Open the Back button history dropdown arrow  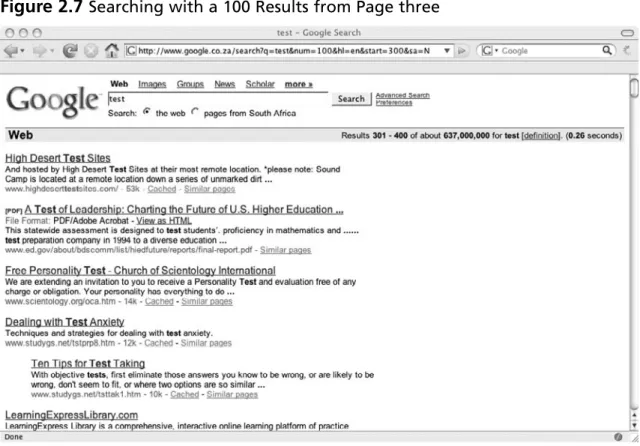pyautogui.click(x=22, y=51)
